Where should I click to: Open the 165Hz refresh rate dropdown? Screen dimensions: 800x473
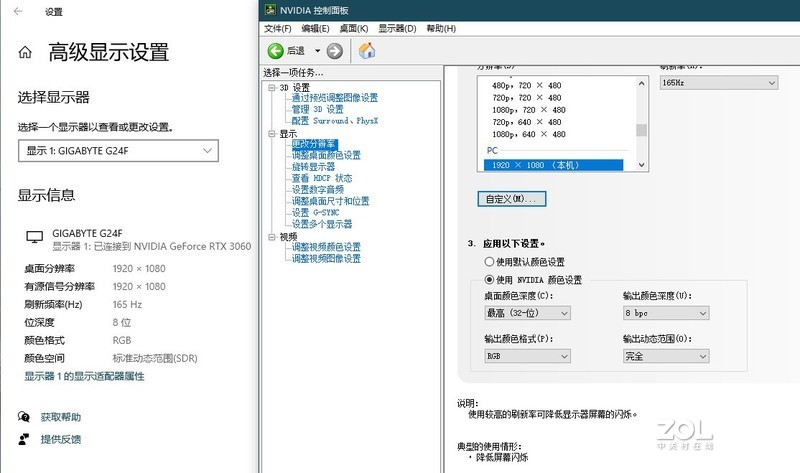tap(718, 83)
